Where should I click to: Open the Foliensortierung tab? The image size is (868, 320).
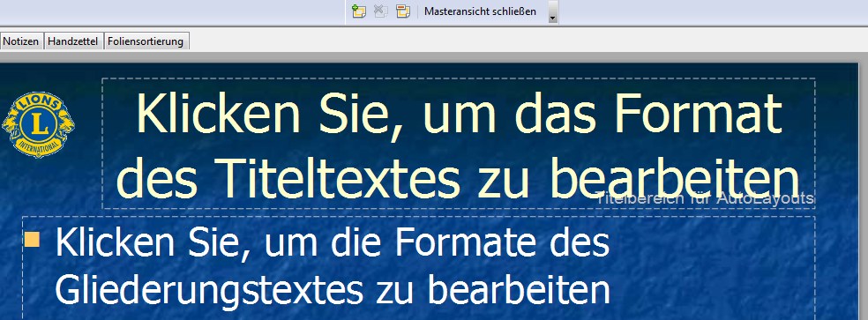tap(146, 41)
